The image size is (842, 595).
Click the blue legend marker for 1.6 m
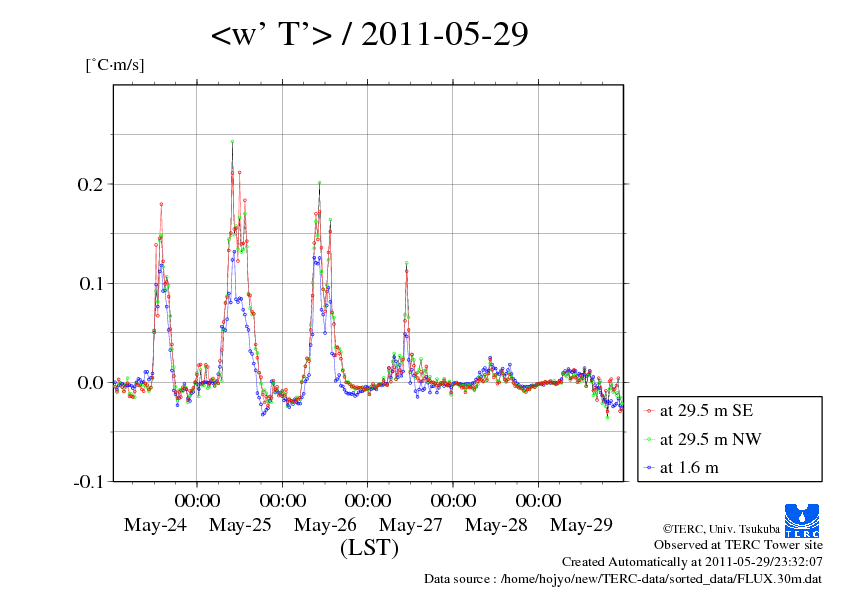[x=649, y=468]
